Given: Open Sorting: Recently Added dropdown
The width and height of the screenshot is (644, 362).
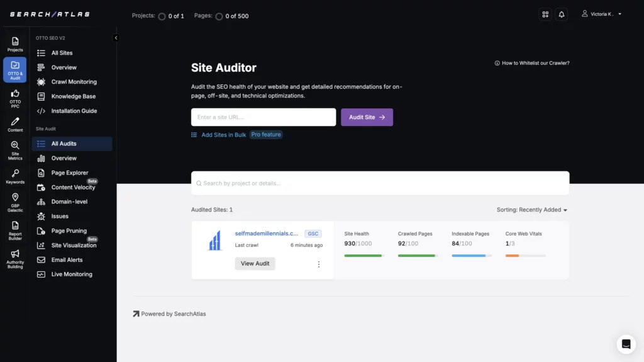Looking at the screenshot, I should coord(532,210).
